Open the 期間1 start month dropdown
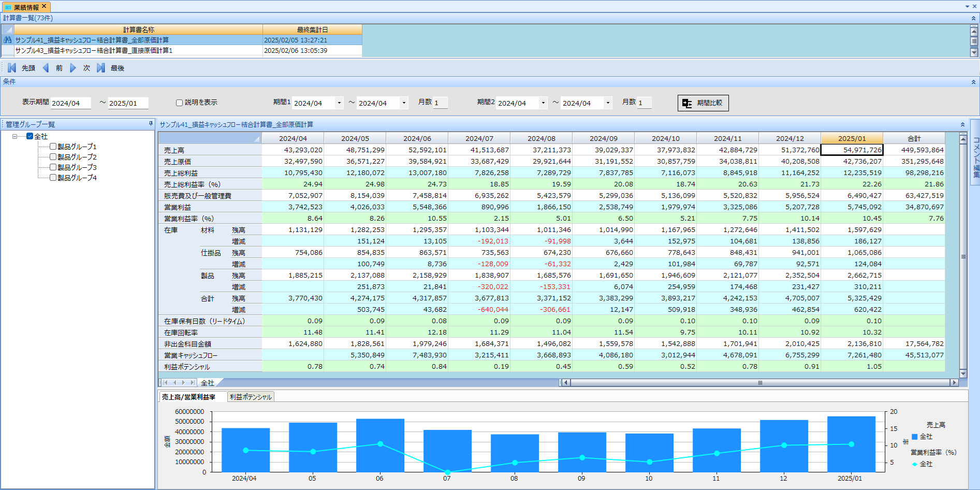This screenshot has width=980, height=490. click(x=339, y=103)
